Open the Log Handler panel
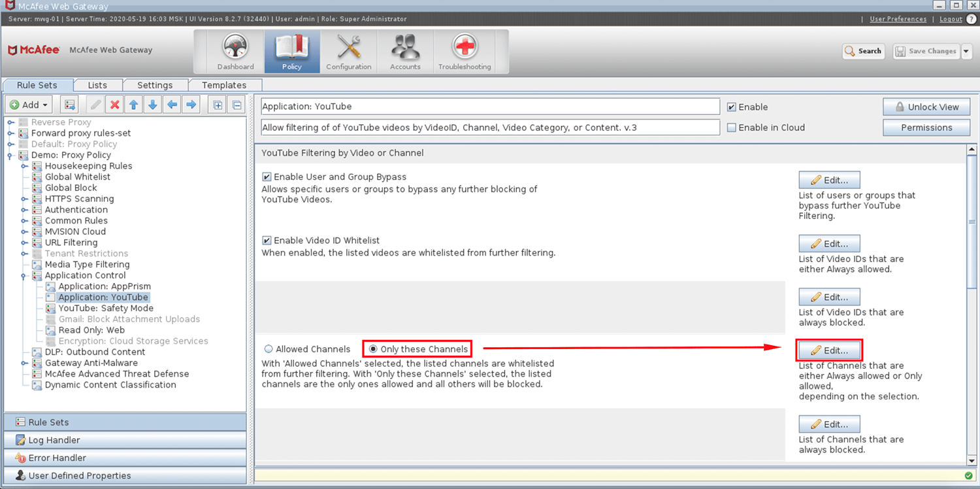Screen dimensions: 980x489 (125, 440)
